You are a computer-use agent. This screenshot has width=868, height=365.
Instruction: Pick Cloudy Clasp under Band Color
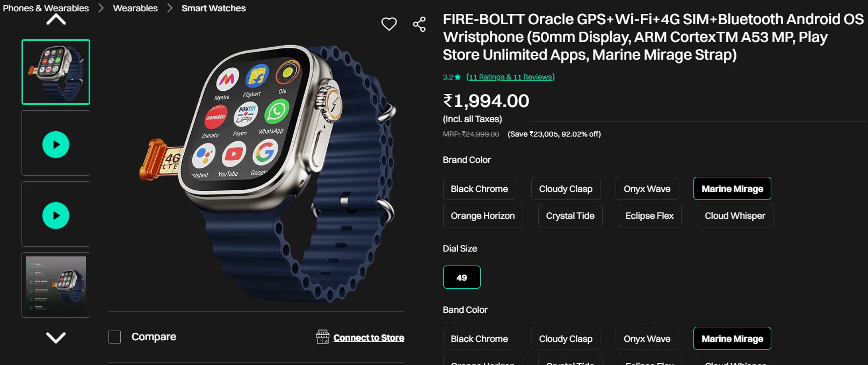pyautogui.click(x=566, y=339)
